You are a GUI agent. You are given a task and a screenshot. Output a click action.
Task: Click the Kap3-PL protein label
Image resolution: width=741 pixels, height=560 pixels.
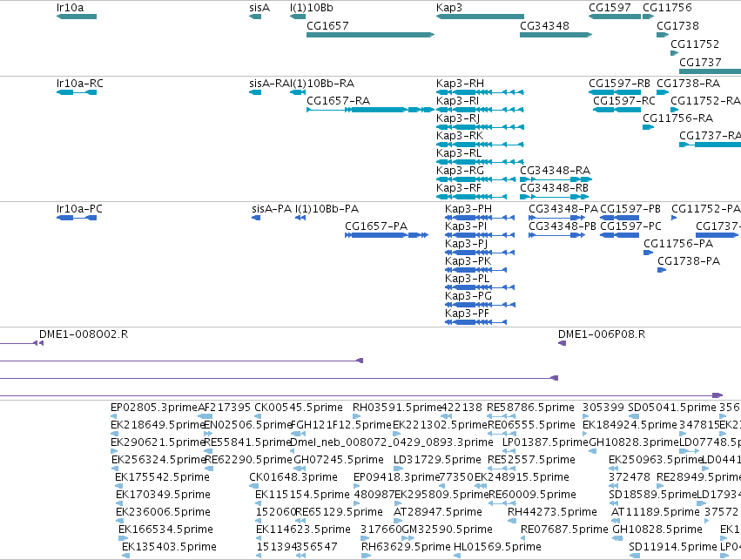(467, 279)
